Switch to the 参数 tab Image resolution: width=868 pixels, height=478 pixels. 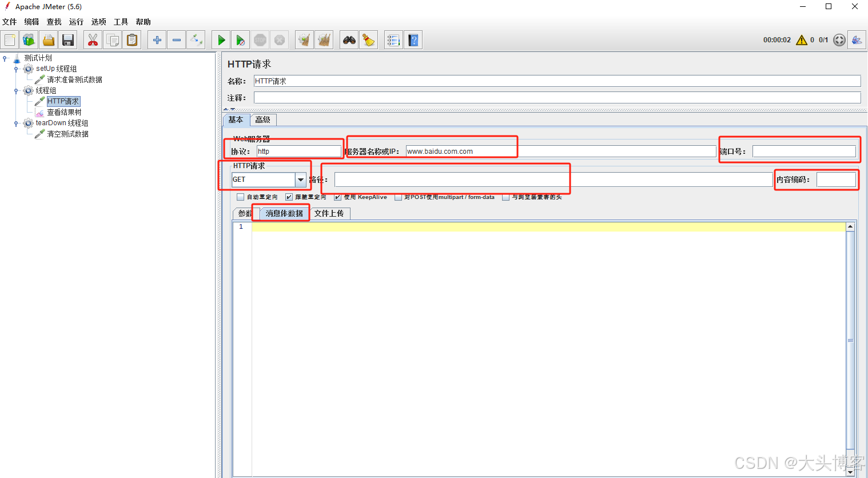pyautogui.click(x=244, y=213)
